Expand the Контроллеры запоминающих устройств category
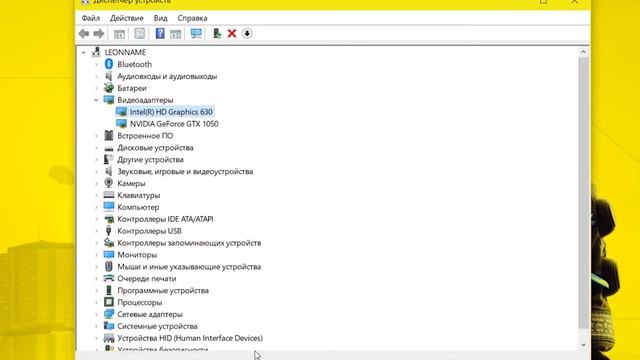Viewport: 640px width, 360px height. (96, 243)
